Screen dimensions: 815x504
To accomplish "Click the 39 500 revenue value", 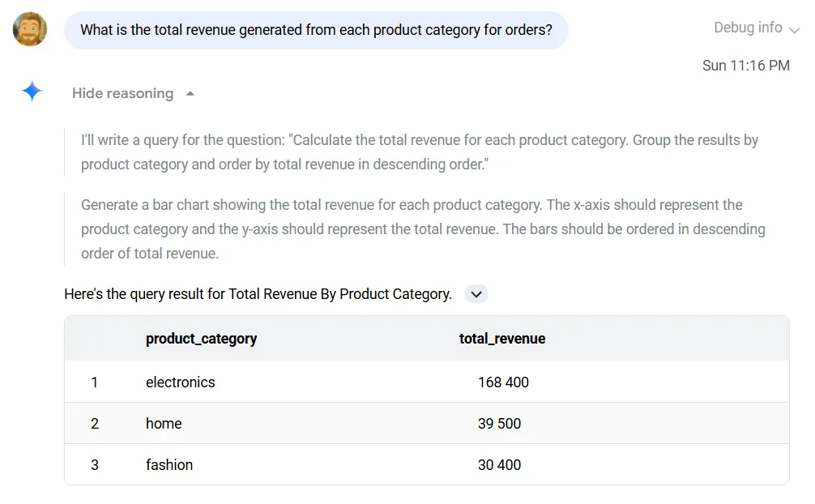I will click(499, 424).
